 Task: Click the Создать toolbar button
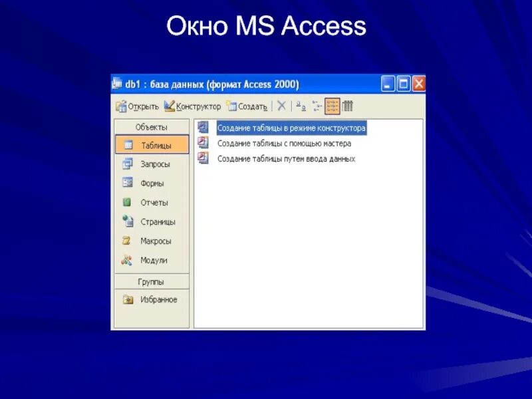[x=247, y=106]
